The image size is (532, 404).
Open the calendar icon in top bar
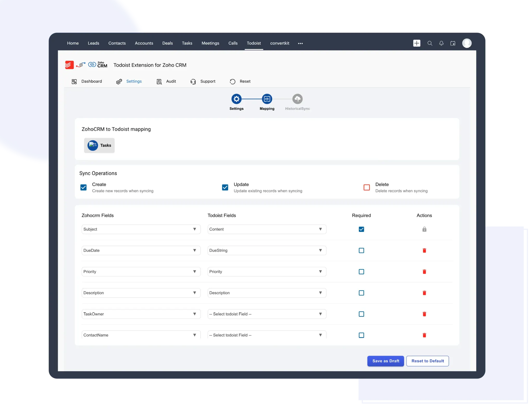click(453, 43)
